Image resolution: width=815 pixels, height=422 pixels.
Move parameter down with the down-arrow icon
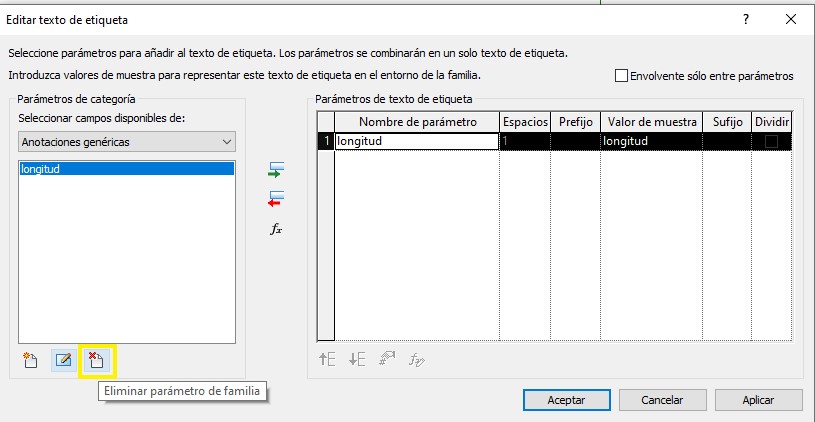(x=357, y=360)
